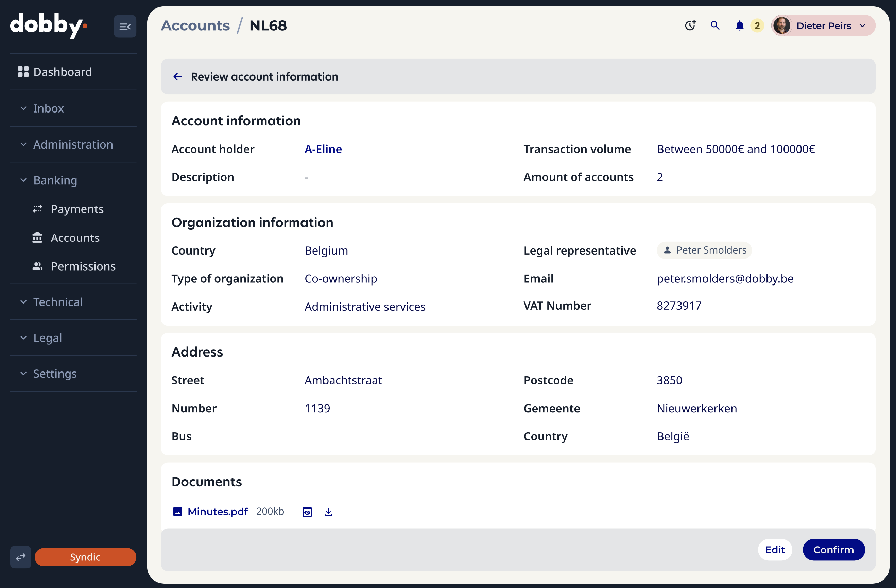Expand the Technical section
Viewport: 896px width, 588px height.
pos(57,302)
